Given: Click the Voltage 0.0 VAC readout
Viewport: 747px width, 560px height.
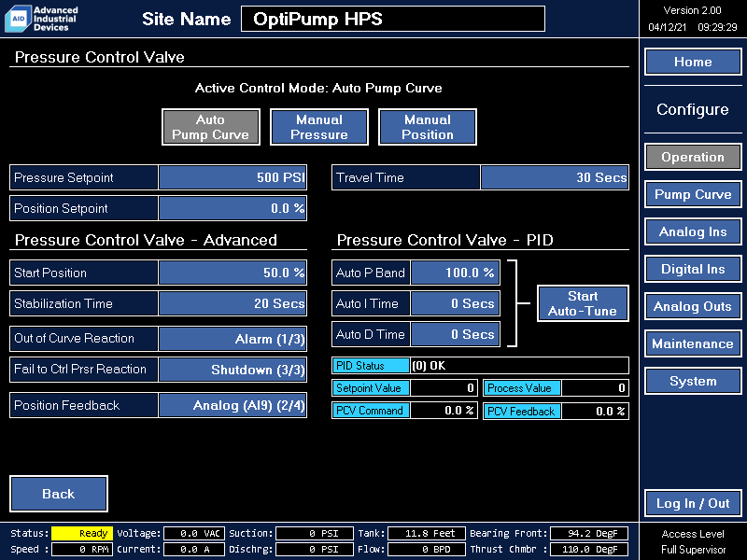Looking at the screenshot, I should point(194,533).
